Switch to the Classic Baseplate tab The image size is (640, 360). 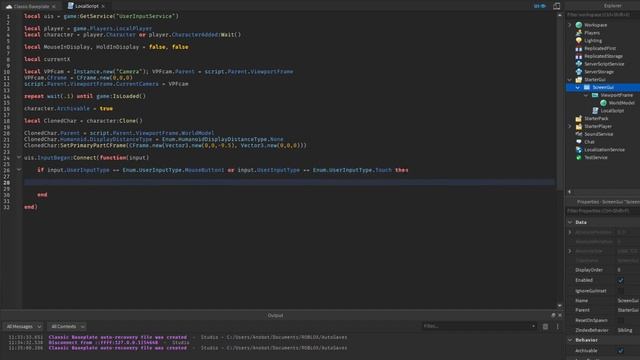31,6
